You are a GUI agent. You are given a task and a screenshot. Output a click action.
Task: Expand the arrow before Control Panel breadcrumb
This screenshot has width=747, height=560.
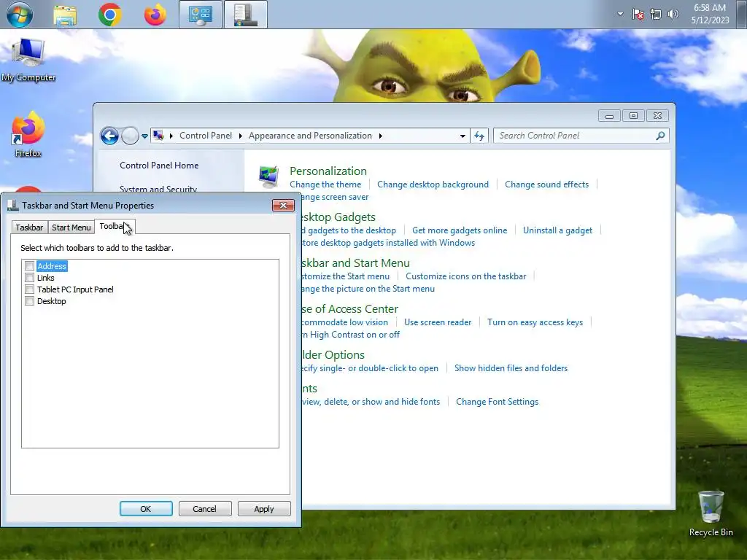tap(171, 136)
